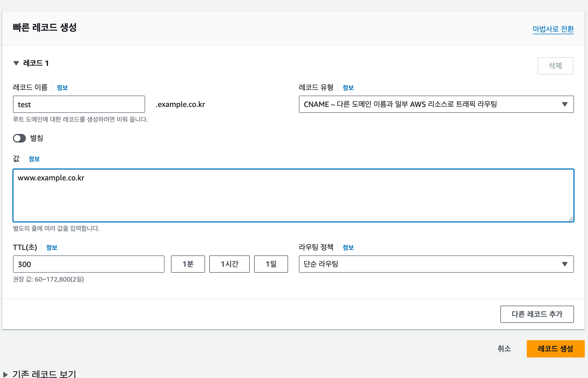Set TTL with the 1시간 button
This screenshot has width=588, height=378.
point(230,264)
